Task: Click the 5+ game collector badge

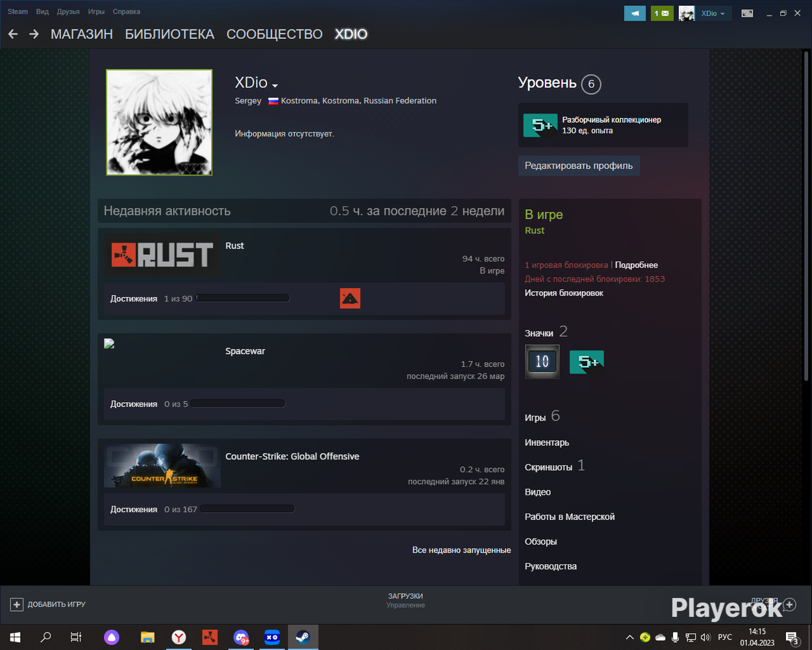Action: [x=587, y=361]
